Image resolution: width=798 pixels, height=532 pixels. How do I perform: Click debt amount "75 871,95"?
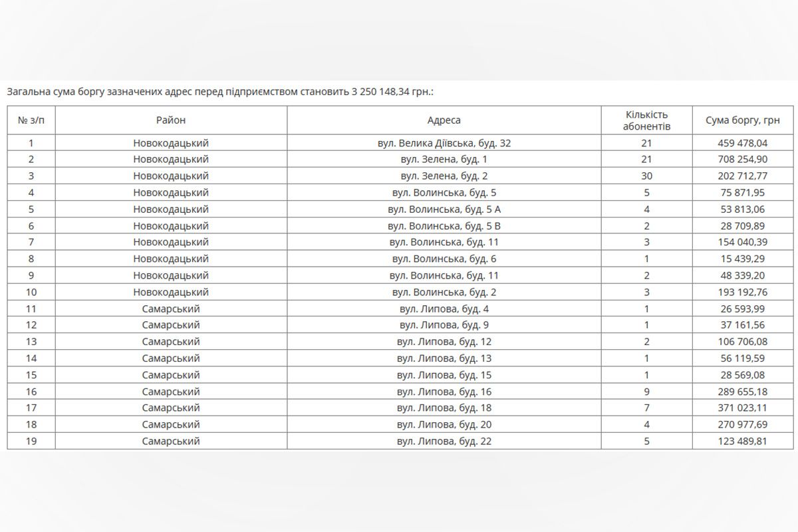742,193
